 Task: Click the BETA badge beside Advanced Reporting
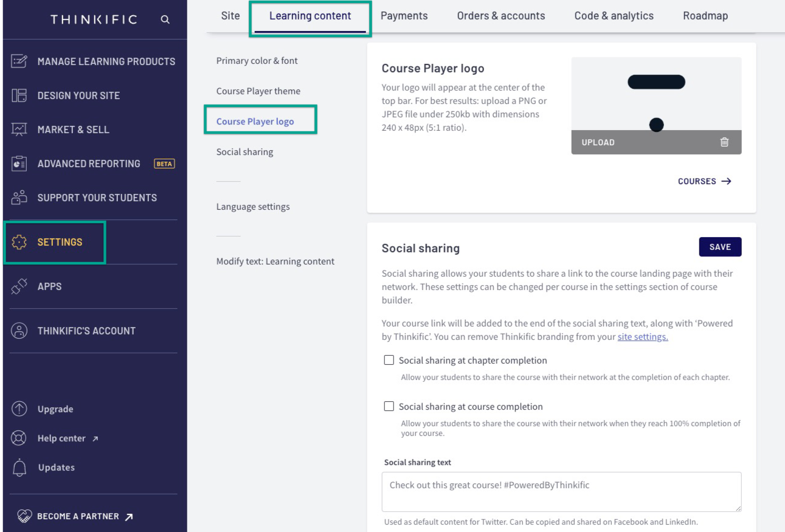pos(164,164)
